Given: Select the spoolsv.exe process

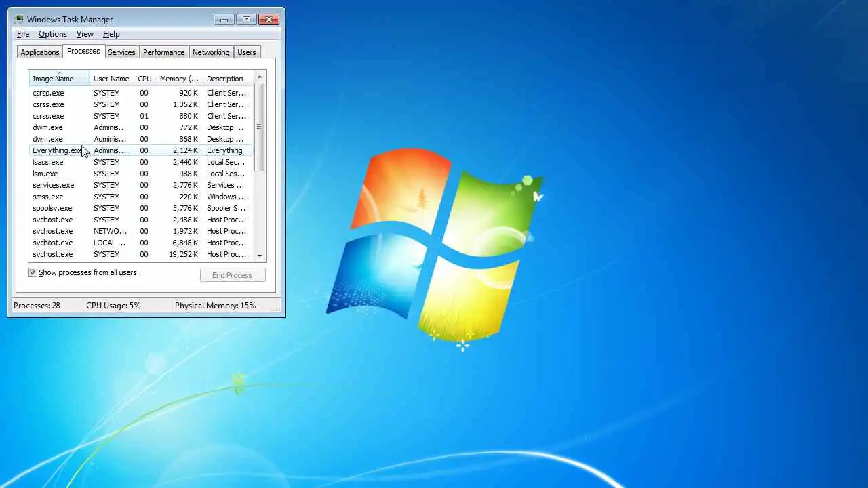Looking at the screenshot, I should tap(140, 208).
